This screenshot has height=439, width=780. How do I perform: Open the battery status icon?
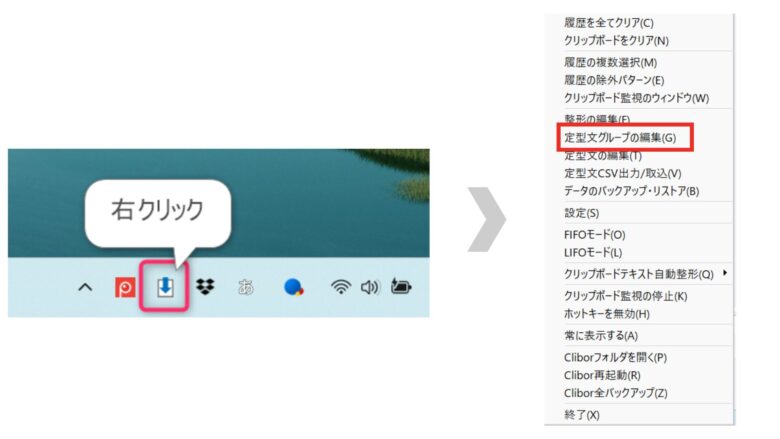401,286
